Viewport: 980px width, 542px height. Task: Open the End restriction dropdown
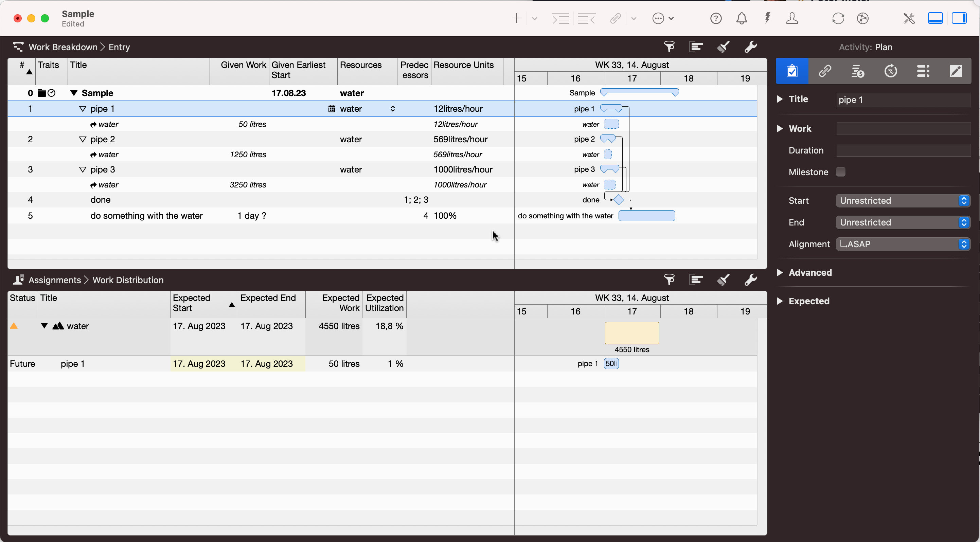903,222
